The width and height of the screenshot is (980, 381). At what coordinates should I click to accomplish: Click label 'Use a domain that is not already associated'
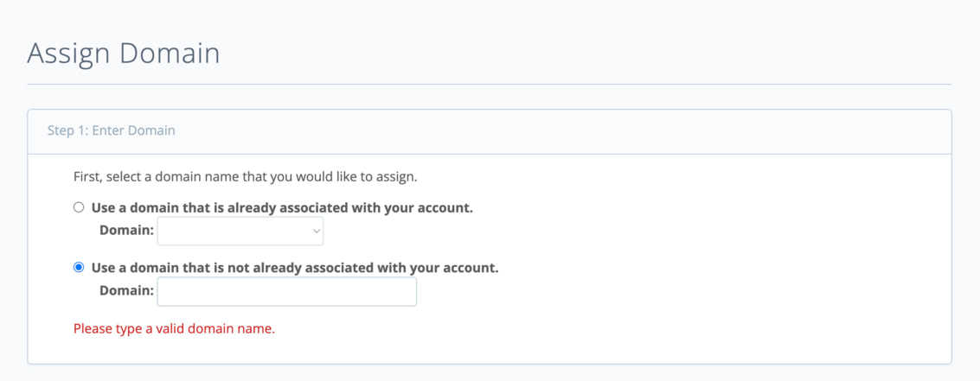pyautogui.click(x=295, y=268)
